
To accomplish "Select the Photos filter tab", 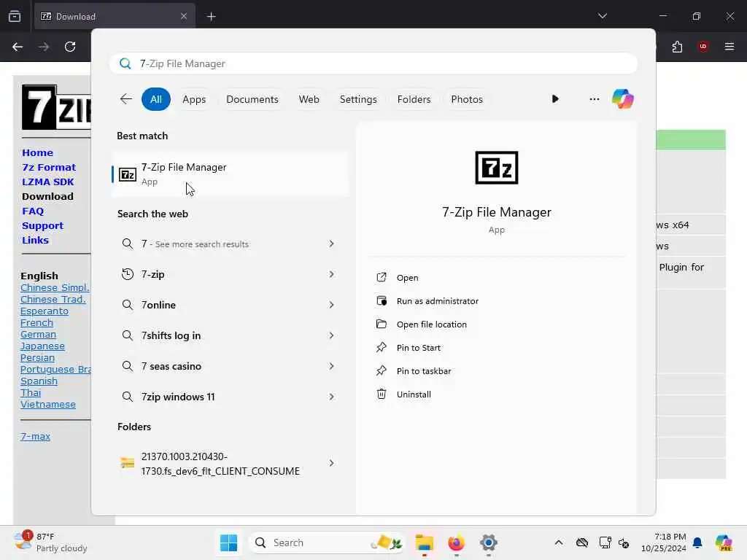I will click(467, 99).
